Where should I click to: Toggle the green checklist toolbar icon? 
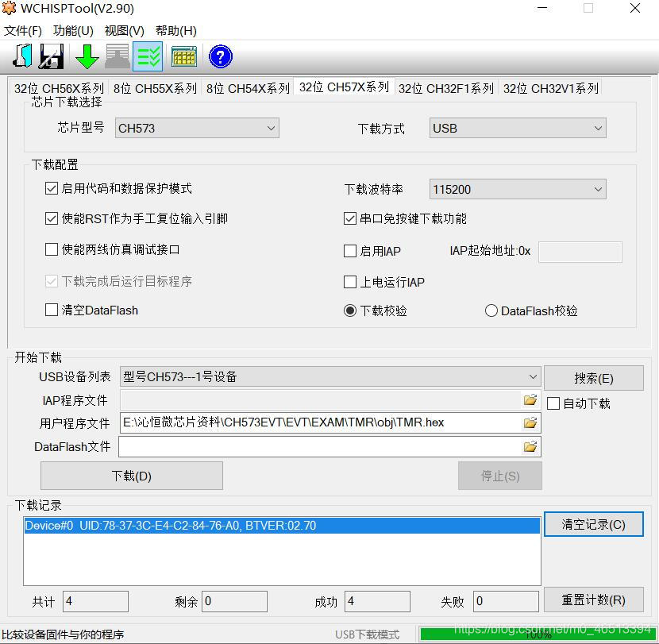pyautogui.click(x=148, y=56)
